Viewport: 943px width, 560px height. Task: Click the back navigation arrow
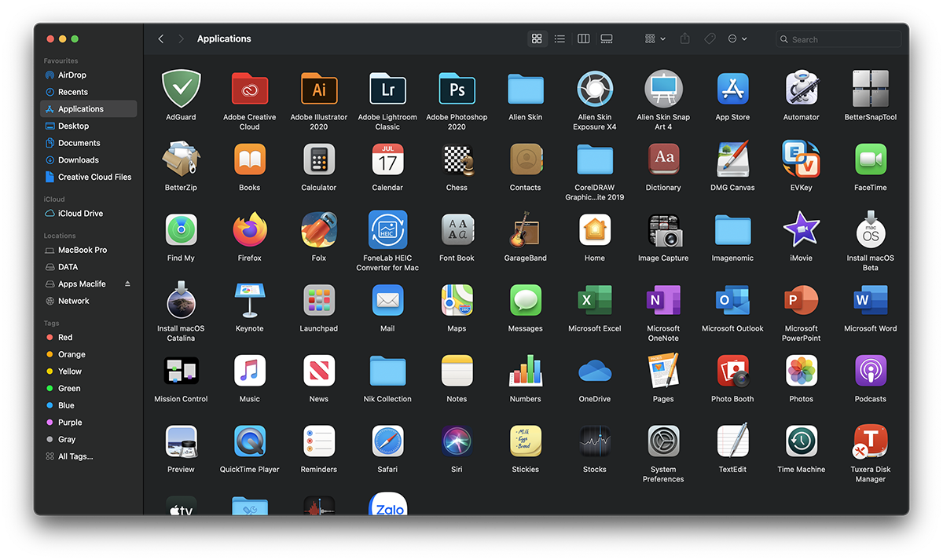point(161,38)
